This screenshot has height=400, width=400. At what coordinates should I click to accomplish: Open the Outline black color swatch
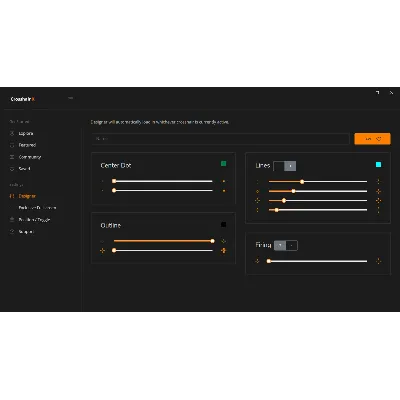[x=224, y=224]
